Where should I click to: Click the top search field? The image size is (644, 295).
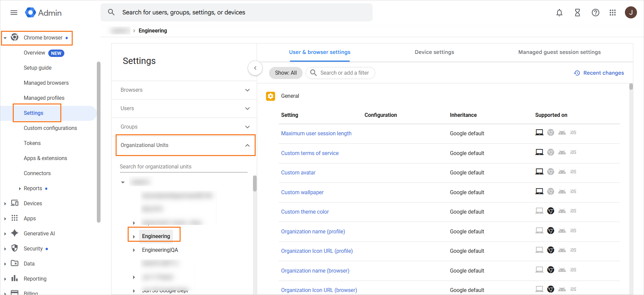click(x=237, y=12)
